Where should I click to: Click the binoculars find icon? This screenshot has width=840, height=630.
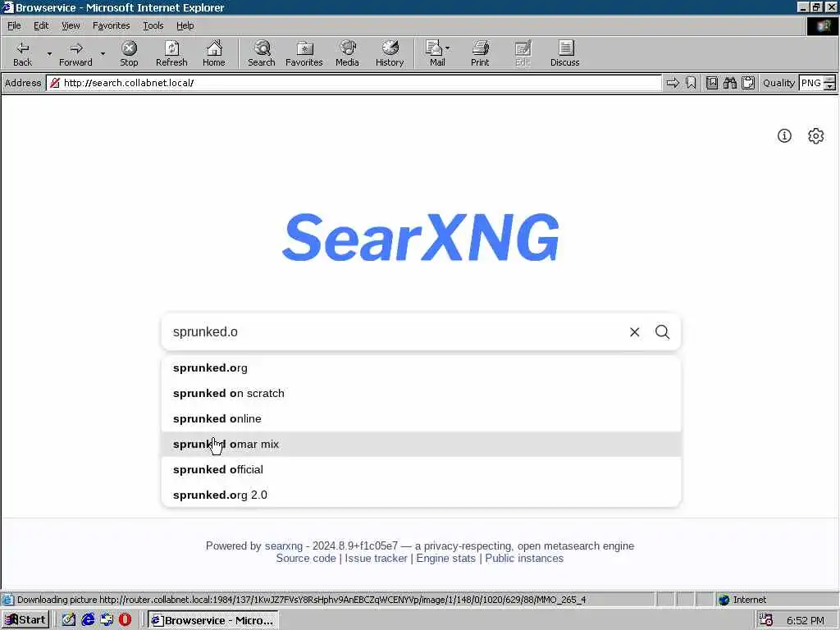tap(729, 83)
